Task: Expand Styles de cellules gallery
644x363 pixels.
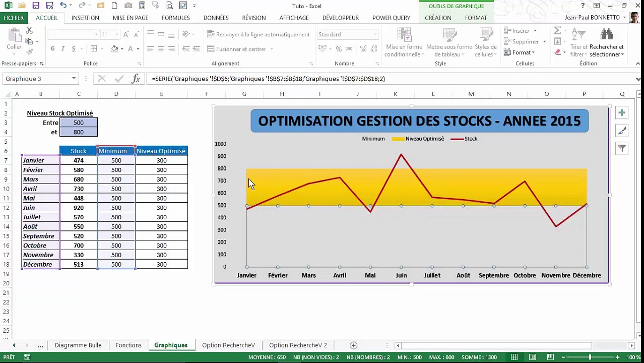Action: (x=486, y=42)
